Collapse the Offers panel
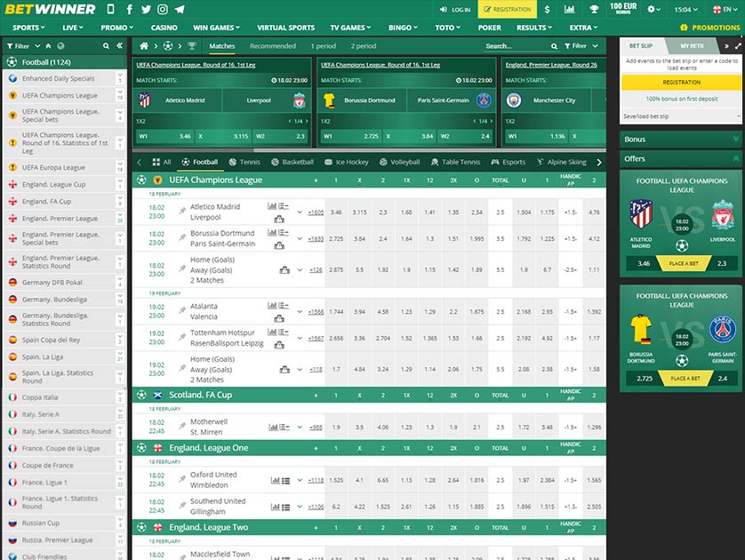The width and height of the screenshot is (745, 560). [x=681, y=158]
